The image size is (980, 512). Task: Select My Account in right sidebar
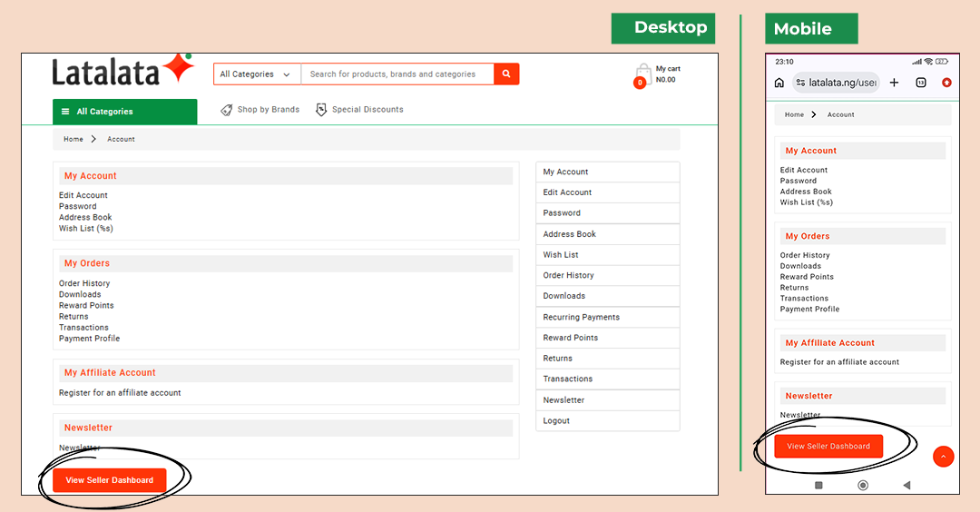[607, 172]
